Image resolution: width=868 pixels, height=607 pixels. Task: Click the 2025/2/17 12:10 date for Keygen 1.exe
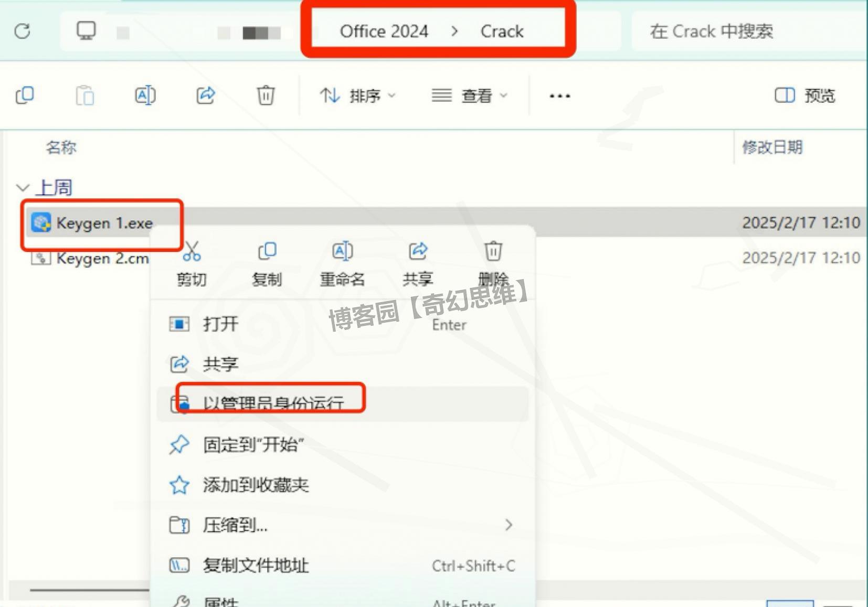point(801,222)
